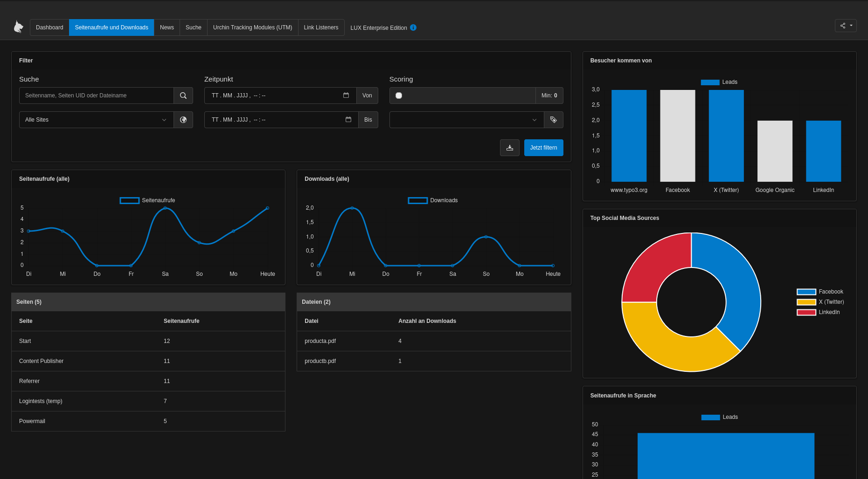The image size is (868, 479).
Task: Open the Urchin Tracking Modules (UTM) tab
Action: pos(252,27)
